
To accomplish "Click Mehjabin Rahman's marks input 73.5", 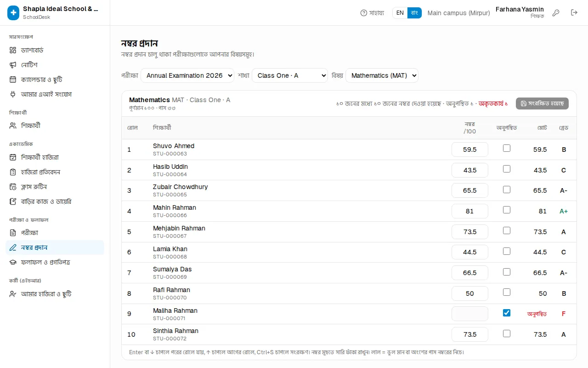I will (470, 232).
